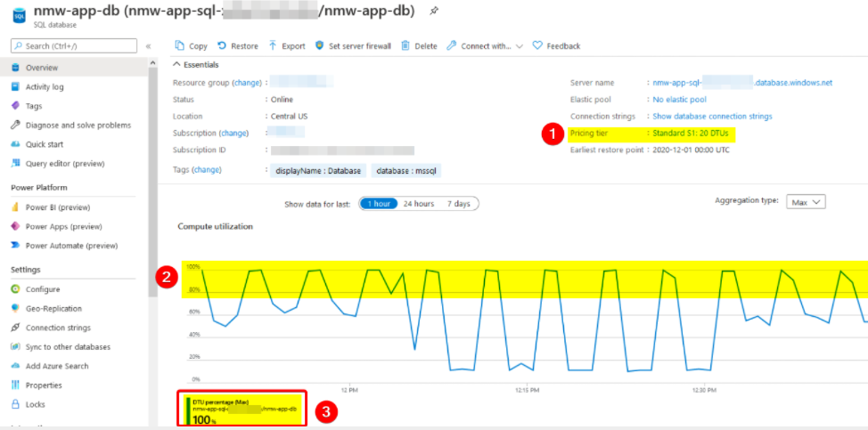Click the Export arrow icon
This screenshot has width=868, height=430.
click(273, 46)
